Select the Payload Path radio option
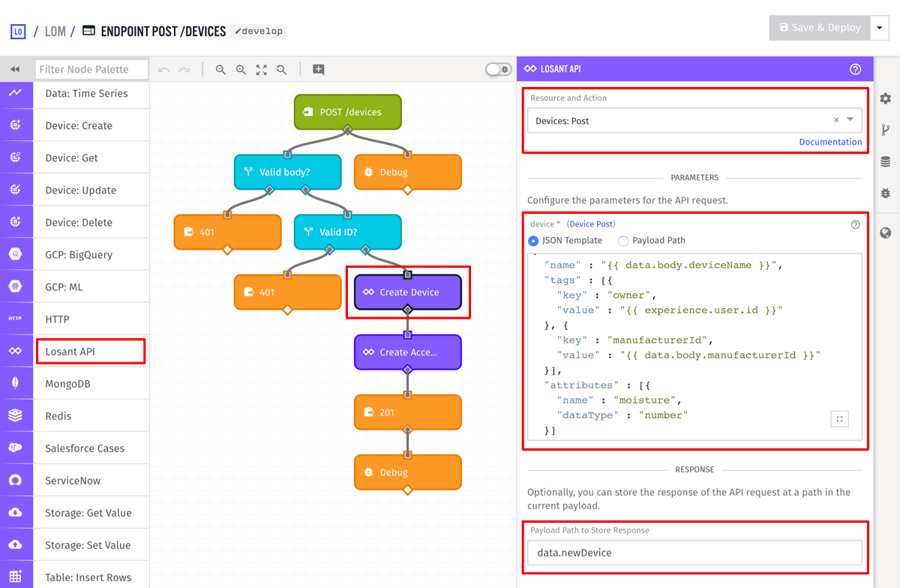The height and width of the screenshot is (588, 900). [623, 241]
